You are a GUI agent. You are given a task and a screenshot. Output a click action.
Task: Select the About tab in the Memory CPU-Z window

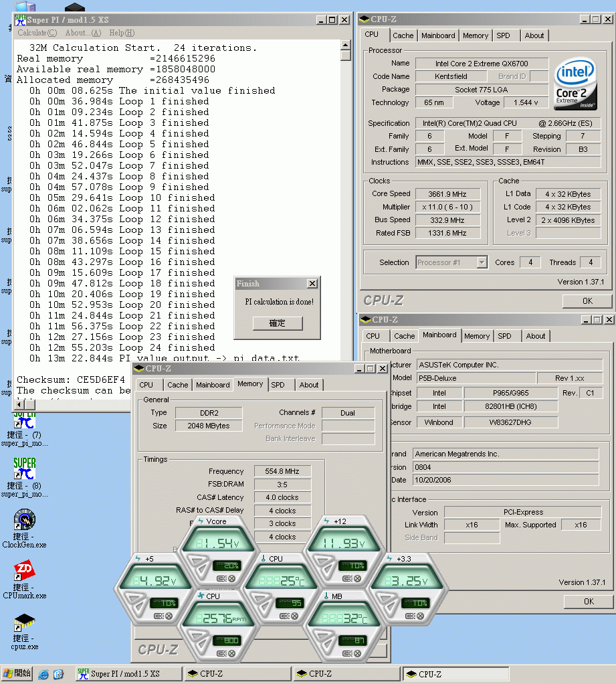click(x=309, y=385)
